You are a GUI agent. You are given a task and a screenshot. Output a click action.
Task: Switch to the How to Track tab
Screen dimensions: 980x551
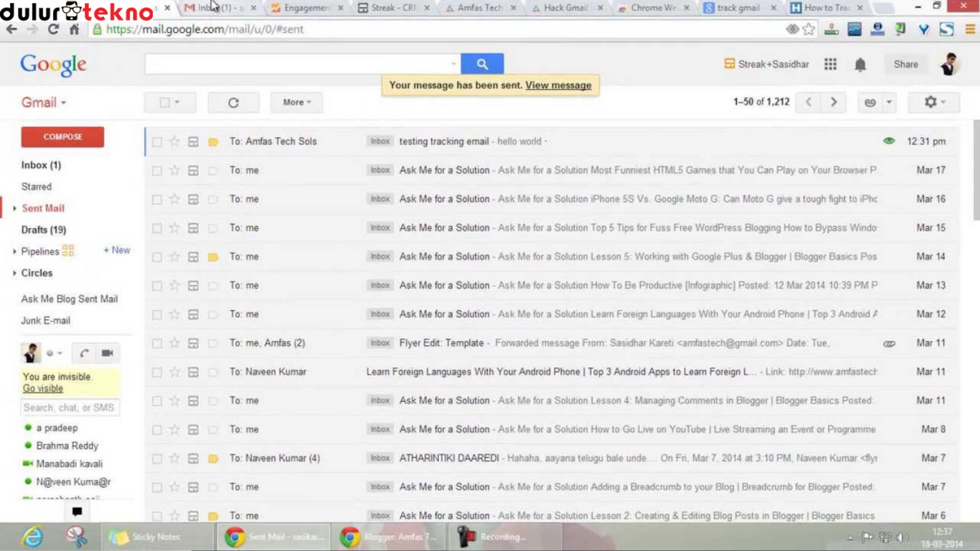(x=826, y=8)
